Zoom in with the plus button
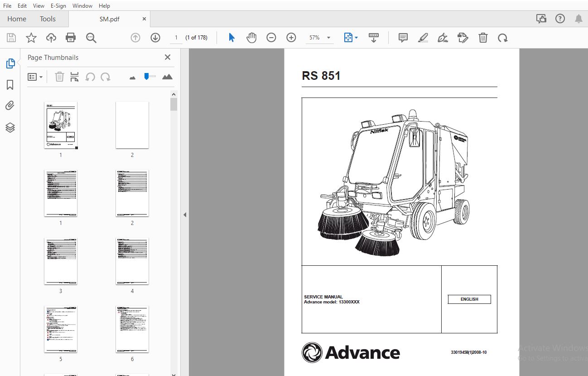 click(291, 38)
